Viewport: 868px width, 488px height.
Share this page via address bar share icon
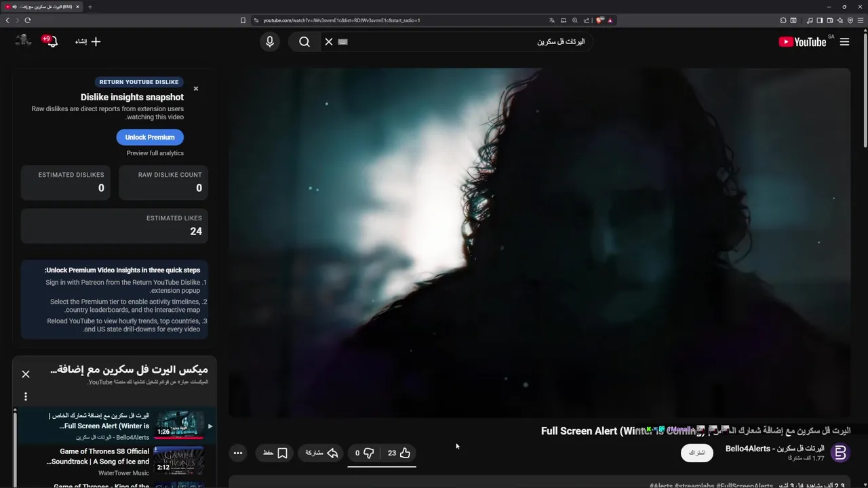587,20
